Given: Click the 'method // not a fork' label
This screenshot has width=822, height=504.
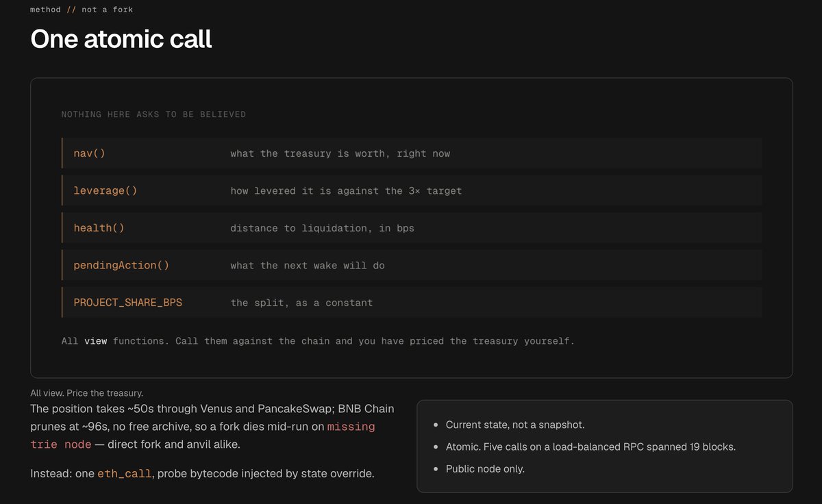Looking at the screenshot, I should coord(82,10).
